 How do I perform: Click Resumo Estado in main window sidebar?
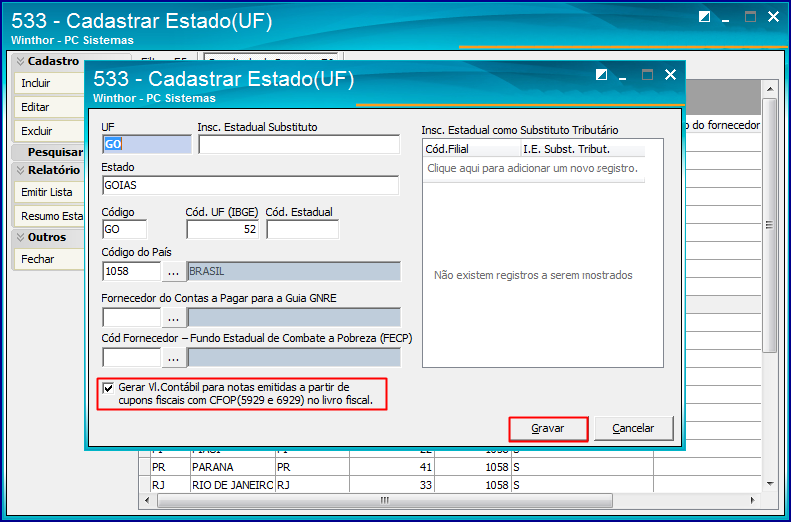click(x=49, y=216)
